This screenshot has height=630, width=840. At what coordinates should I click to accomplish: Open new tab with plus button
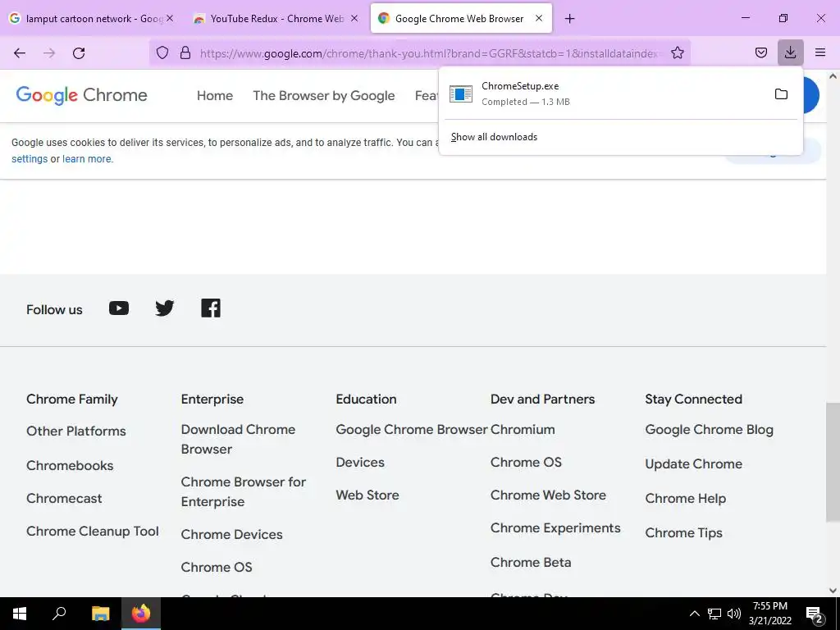569,19
